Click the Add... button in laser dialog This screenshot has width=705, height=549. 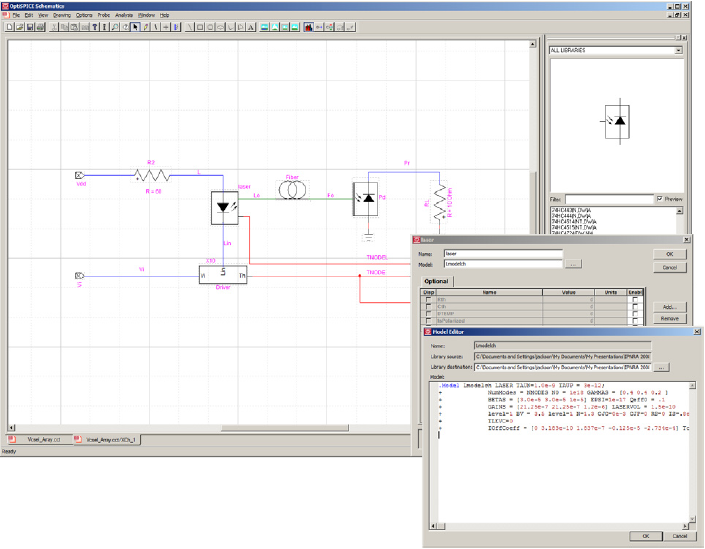tap(669, 306)
